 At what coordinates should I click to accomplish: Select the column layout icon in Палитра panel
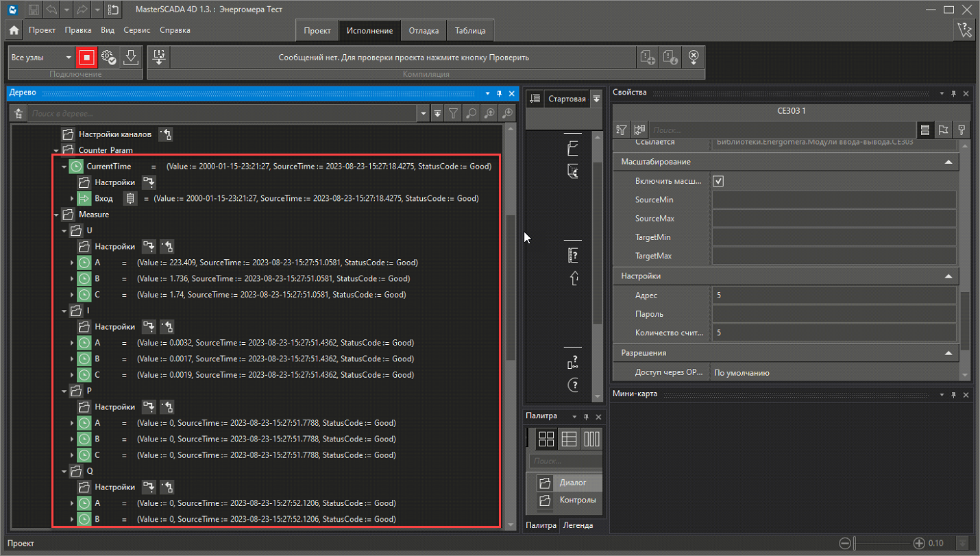pos(591,439)
